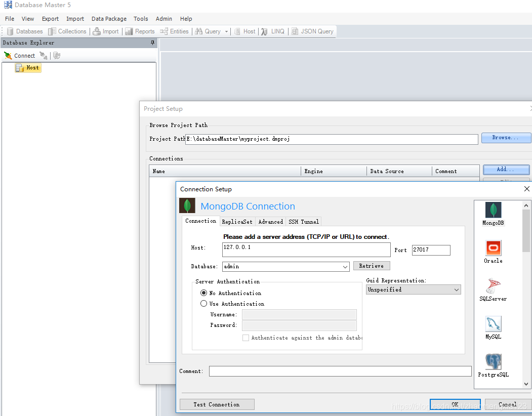Open the View menu
The height and width of the screenshot is (416, 532).
coord(28,19)
